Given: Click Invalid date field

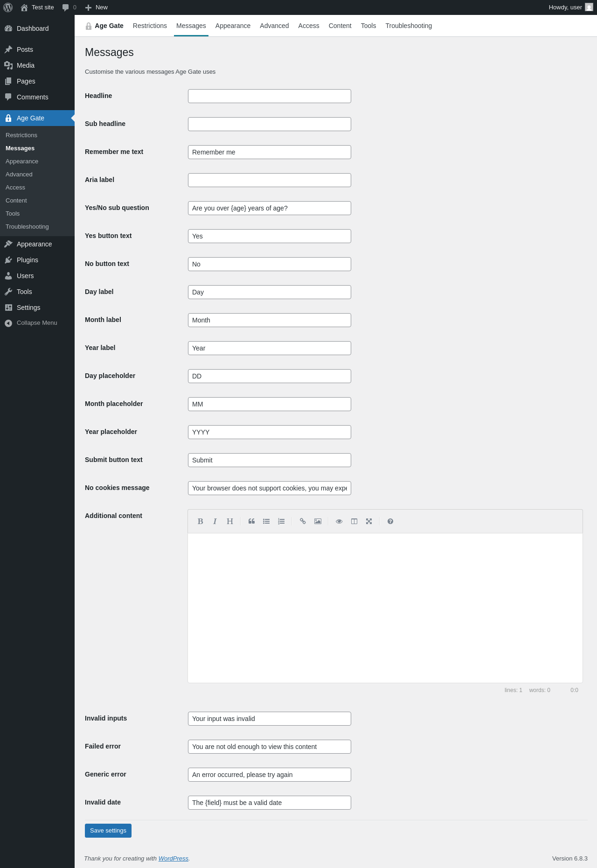Looking at the screenshot, I should coord(270,803).
